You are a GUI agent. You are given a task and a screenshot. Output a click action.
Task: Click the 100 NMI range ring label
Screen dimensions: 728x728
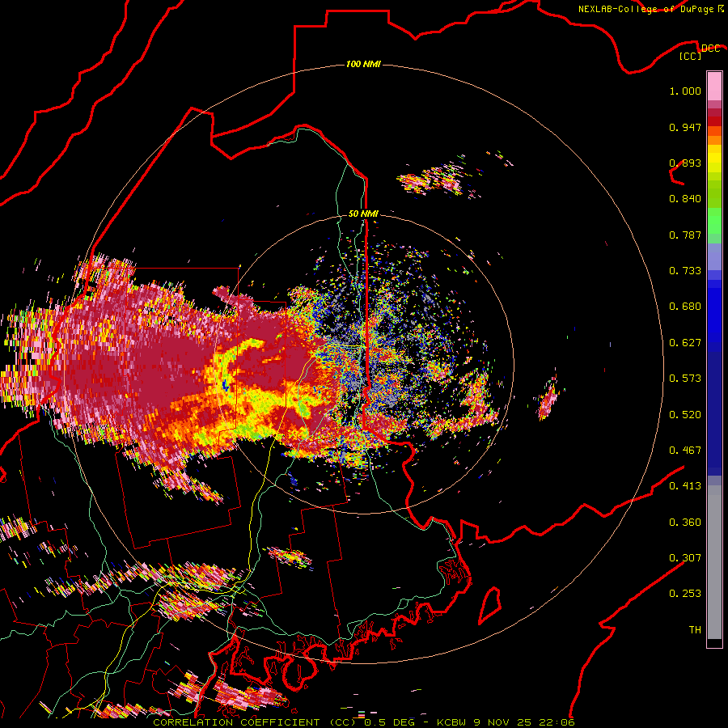[x=363, y=64]
